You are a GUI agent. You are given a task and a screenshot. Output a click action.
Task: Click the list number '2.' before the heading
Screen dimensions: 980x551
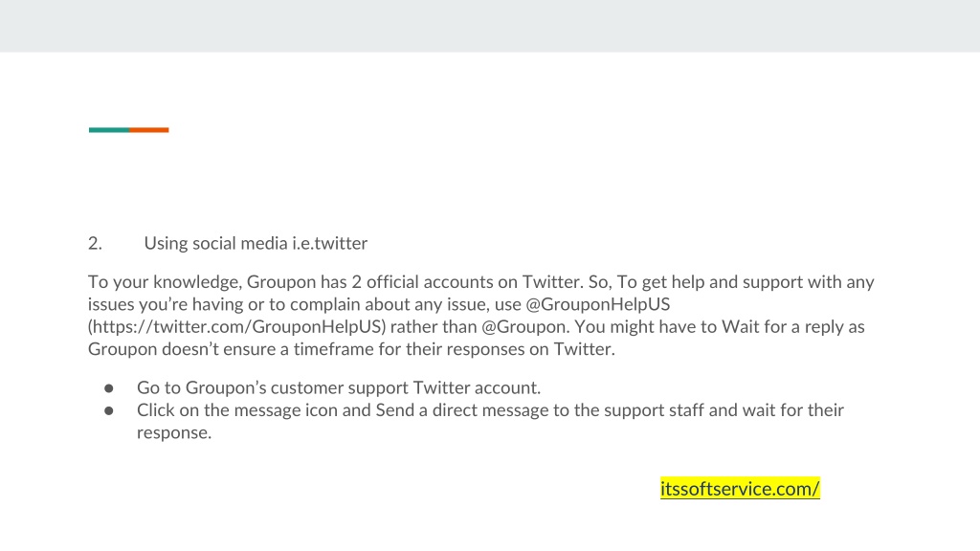tap(95, 243)
